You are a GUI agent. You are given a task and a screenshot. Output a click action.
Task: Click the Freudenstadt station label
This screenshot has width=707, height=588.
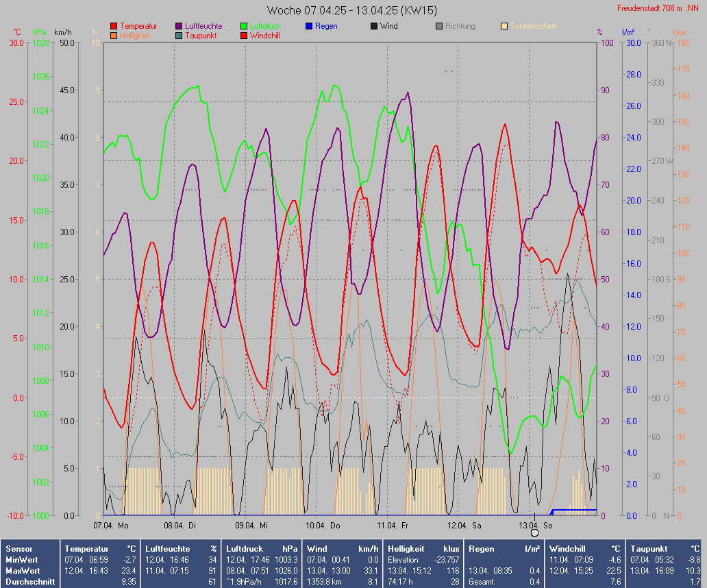658,8
